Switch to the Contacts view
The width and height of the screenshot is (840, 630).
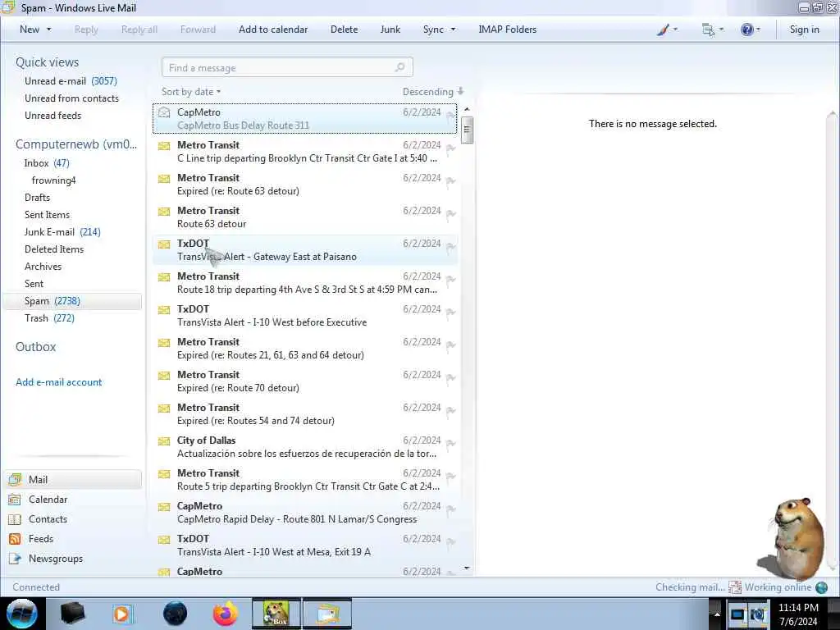pos(48,519)
